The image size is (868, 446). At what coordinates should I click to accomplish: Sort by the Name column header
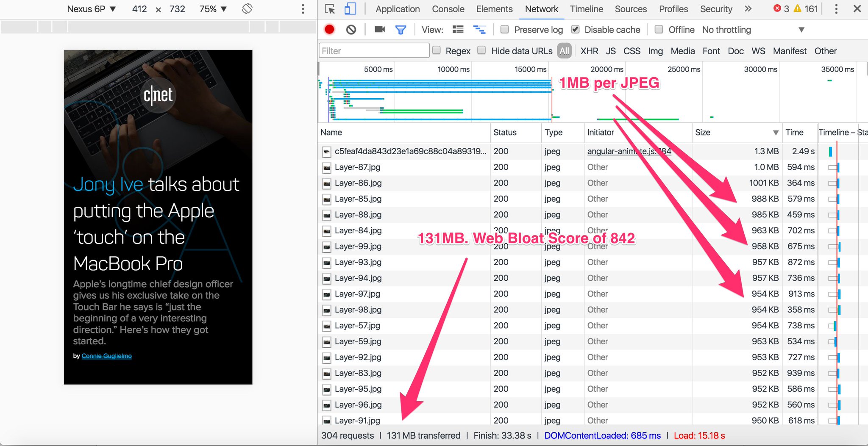[404, 132]
